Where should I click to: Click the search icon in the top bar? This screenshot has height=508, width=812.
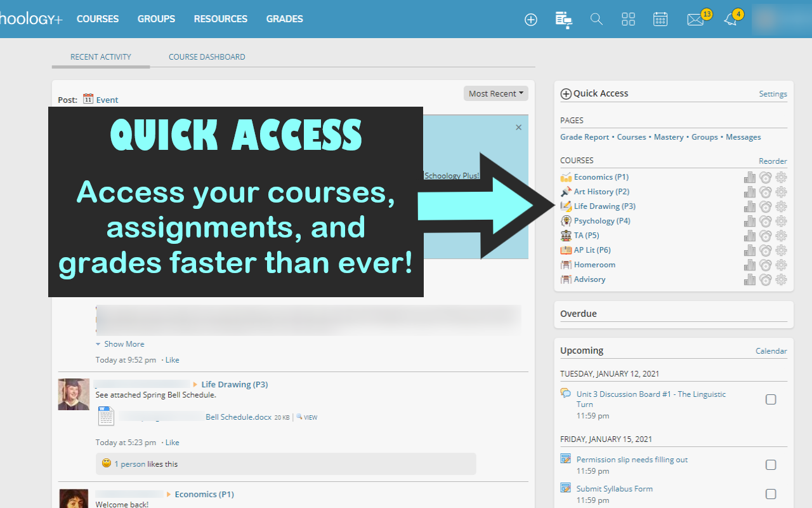(596, 19)
